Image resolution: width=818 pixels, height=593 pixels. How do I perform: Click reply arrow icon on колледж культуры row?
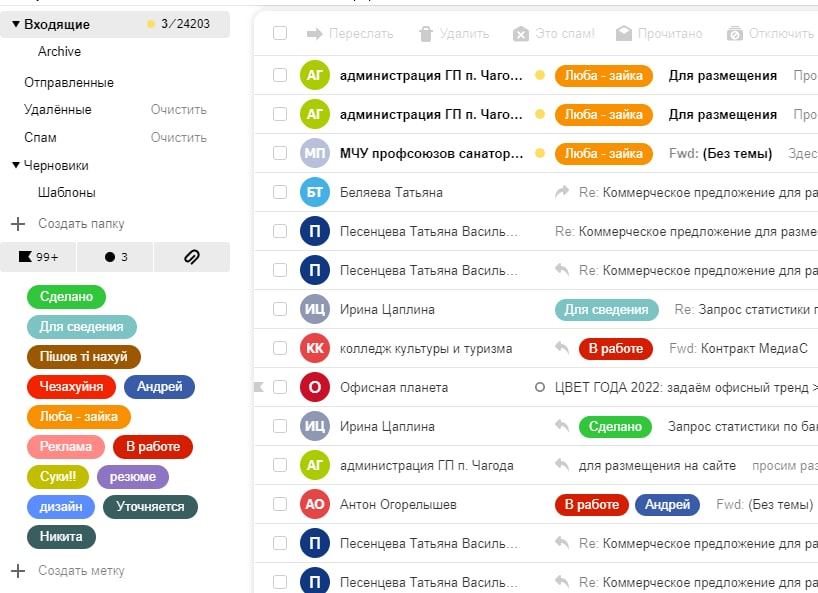pos(562,348)
